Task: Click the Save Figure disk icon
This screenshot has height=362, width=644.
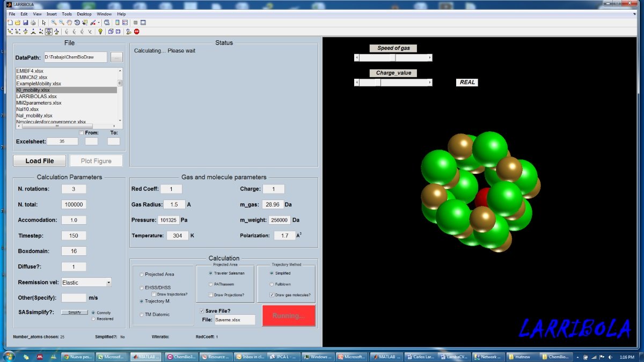Action: (x=25, y=23)
